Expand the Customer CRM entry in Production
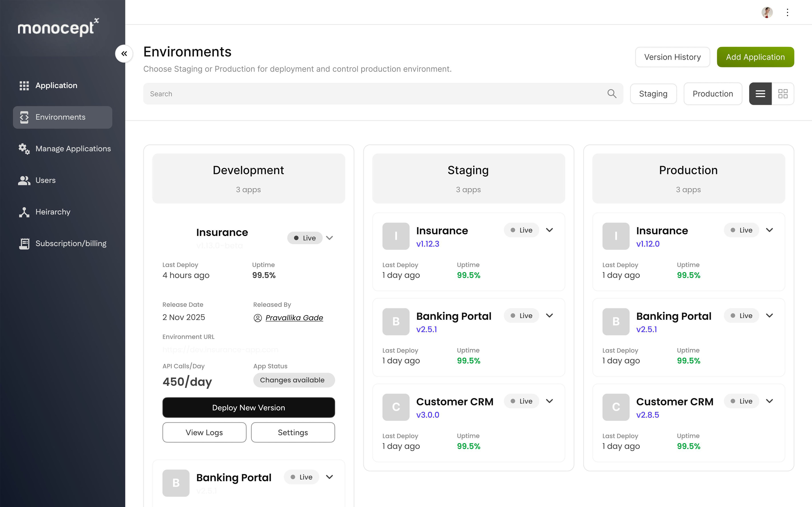The height and width of the screenshot is (507, 812). (x=769, y=401)
